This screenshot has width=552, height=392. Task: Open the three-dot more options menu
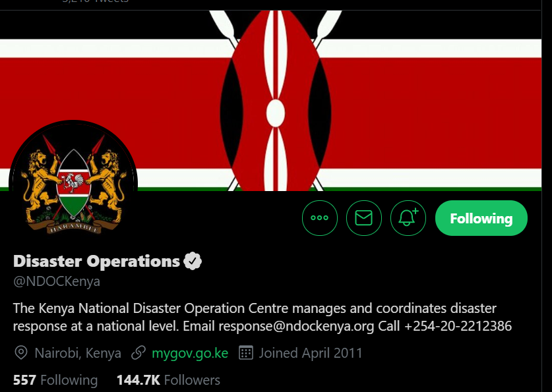pos(320,218)
